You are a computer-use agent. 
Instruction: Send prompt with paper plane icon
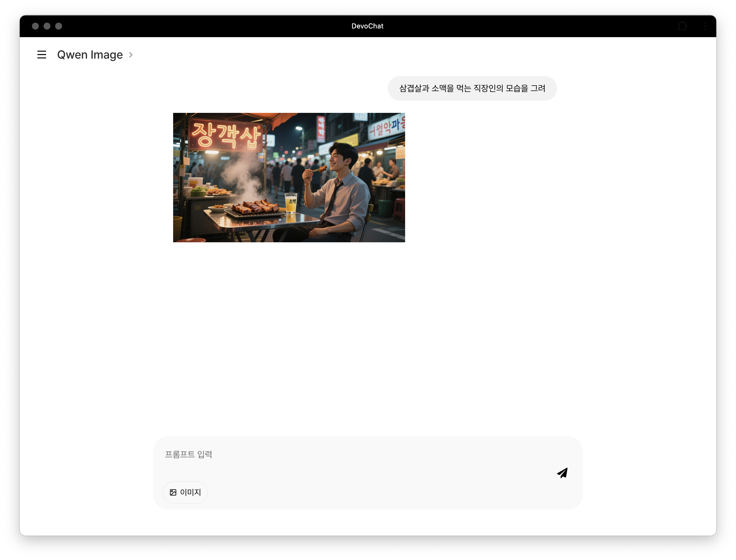click(x=562, y=473)
